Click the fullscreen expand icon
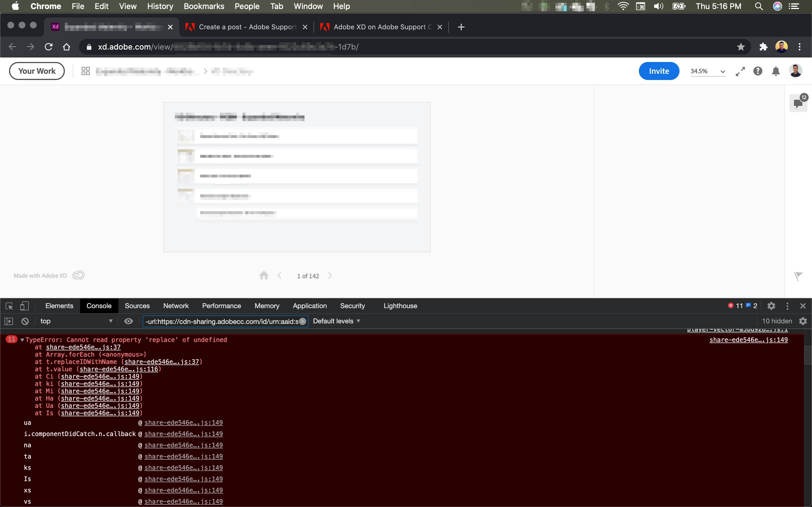 pos(740,72)
